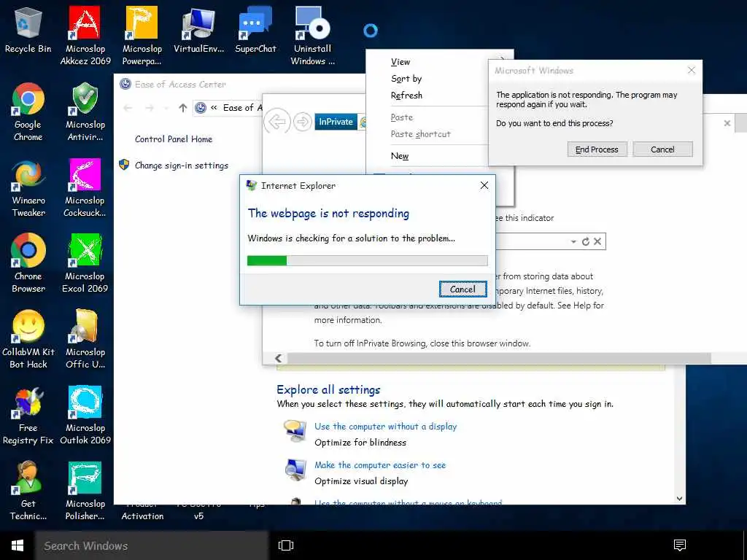Click Refresh in the context menu
This screenshot has width=747, height=560.
406,96
